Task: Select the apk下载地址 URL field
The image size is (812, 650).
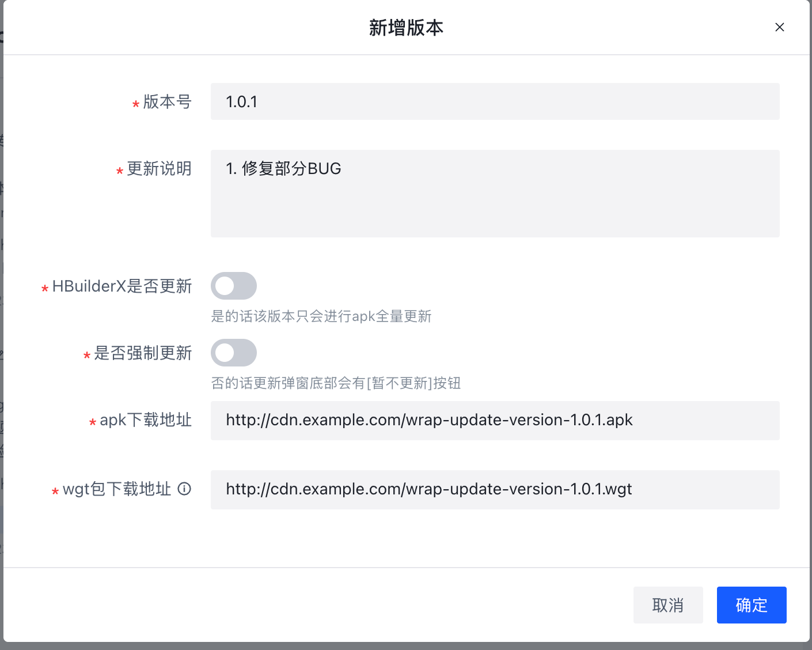Action: 495,421
